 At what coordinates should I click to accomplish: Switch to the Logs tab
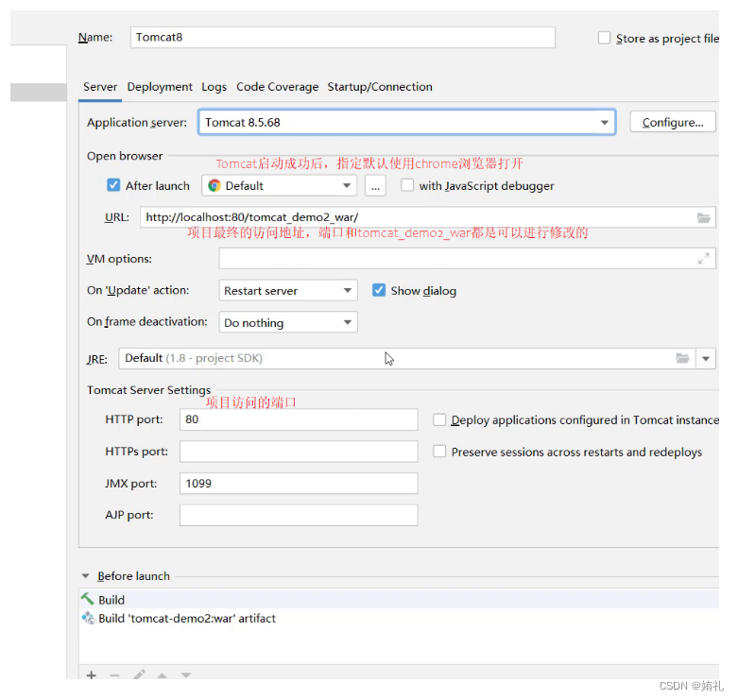215,87
